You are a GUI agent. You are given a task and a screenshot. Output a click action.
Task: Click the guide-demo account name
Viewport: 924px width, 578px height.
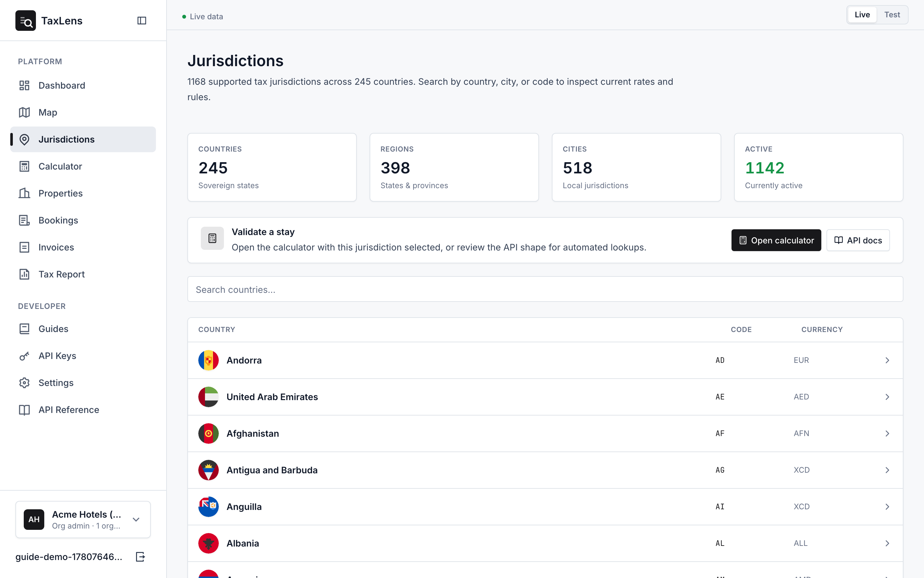pos(69,557)
